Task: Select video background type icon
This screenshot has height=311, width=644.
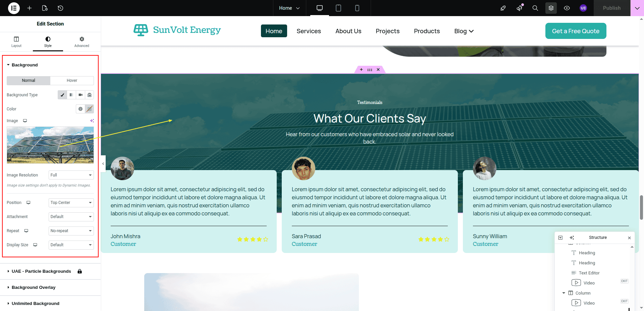Action: (80, 95)
